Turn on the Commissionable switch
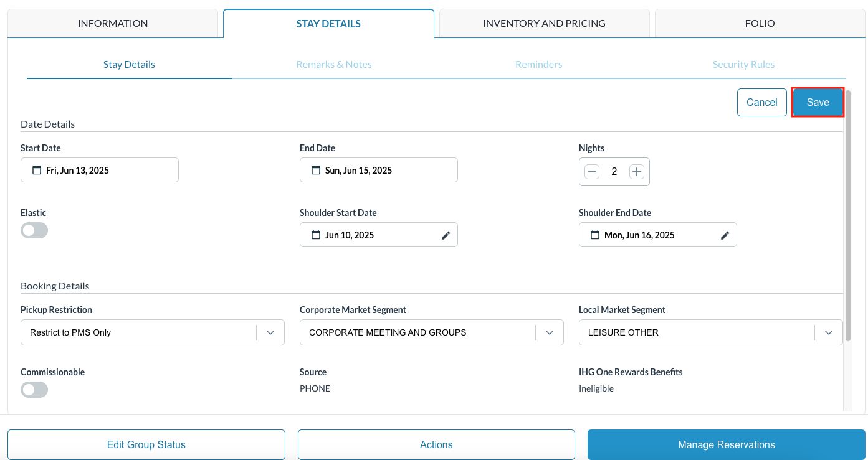 [x=34, y=390]
